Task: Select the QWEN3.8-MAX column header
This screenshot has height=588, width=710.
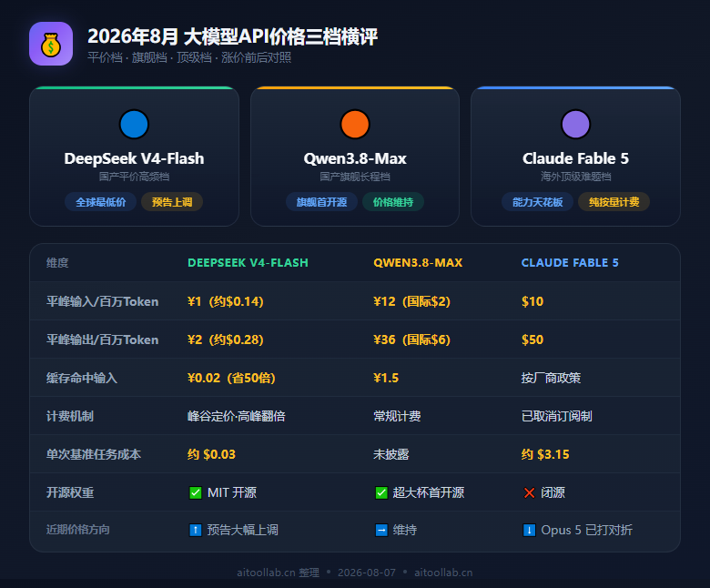Action: point(418,262)
